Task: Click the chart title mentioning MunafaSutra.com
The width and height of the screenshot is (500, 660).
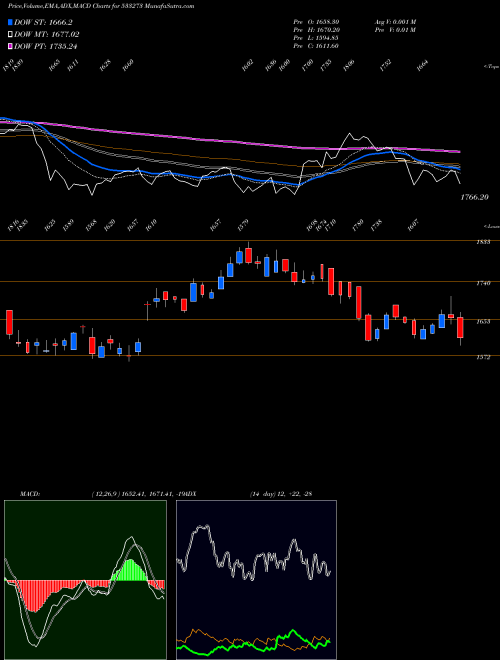Action: [x=101, y=6]
